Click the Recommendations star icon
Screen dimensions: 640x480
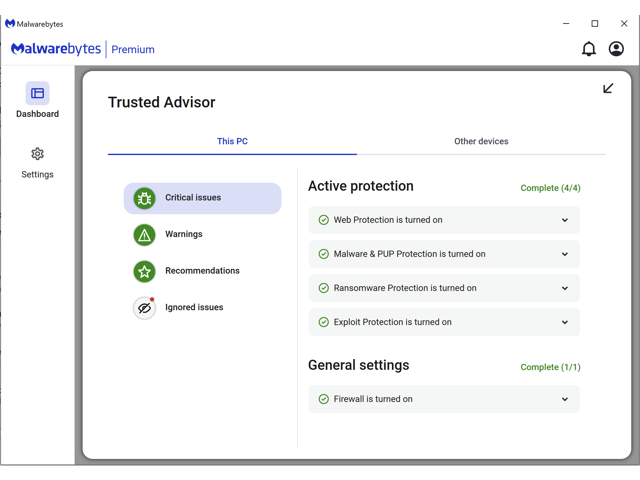coord(144,271)
